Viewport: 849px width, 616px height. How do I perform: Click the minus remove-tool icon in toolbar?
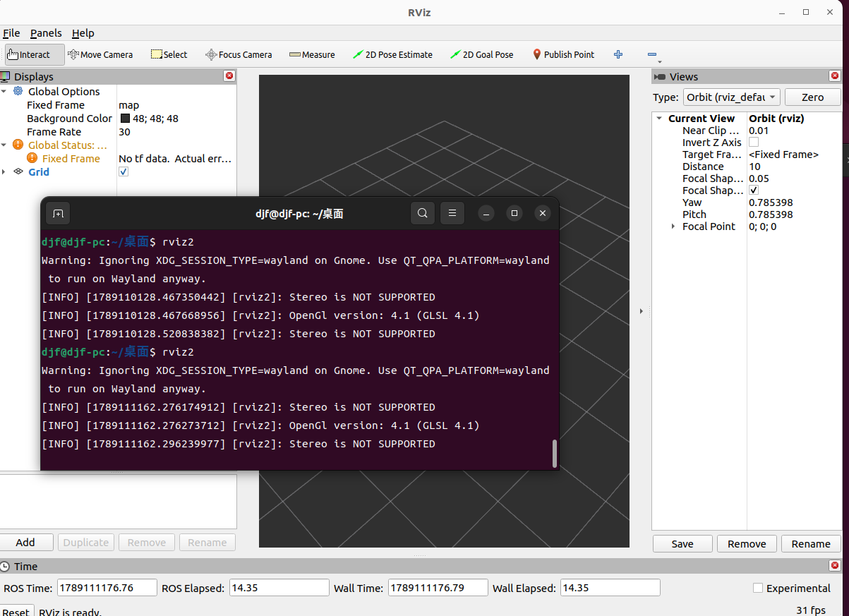[651, 54]
